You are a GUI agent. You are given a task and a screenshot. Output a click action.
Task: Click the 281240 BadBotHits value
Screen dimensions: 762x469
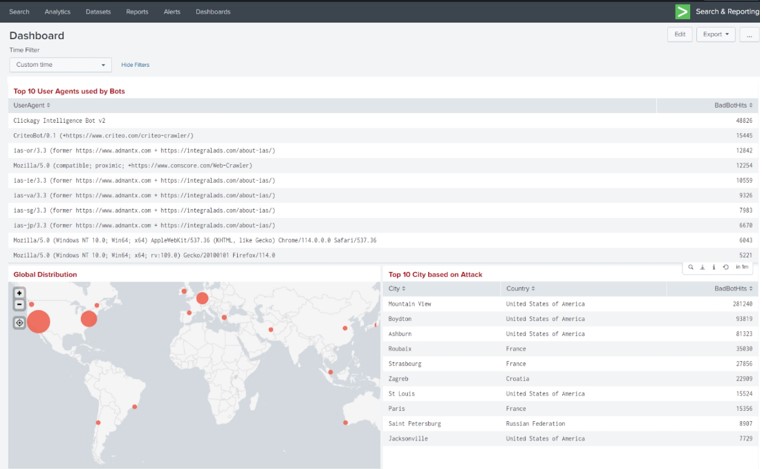[743, 304]
